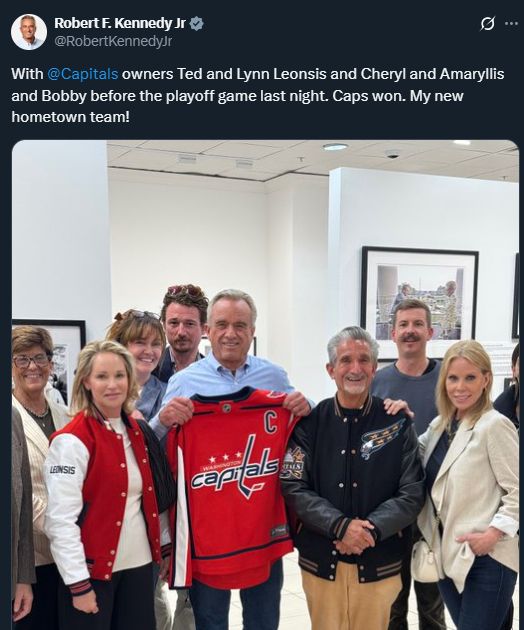
Task: Click the blue verified badge icon
Action: (x=196, y=24)
